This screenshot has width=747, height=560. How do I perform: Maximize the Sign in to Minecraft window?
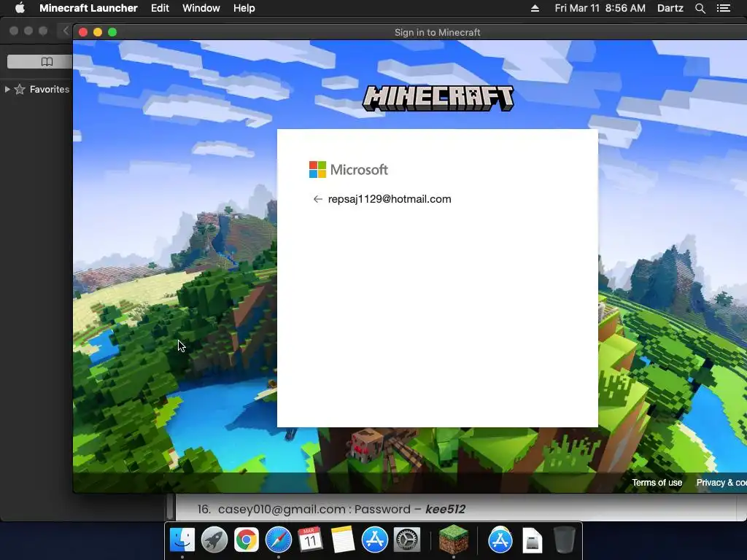[x=112, y=32]
